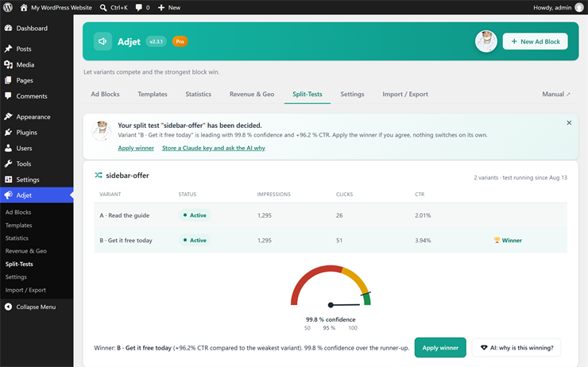Open Statistics in Adjet submenu
Image resolution: width=588 pixels, height=367 pixels.
coord(17,238)
